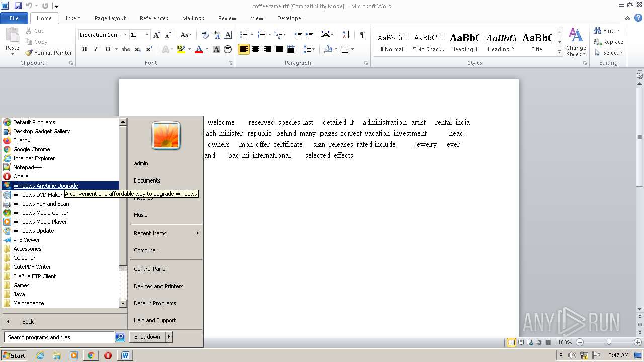Click Word icon in taskbar
644x362 pixels.
pos(125,355)
